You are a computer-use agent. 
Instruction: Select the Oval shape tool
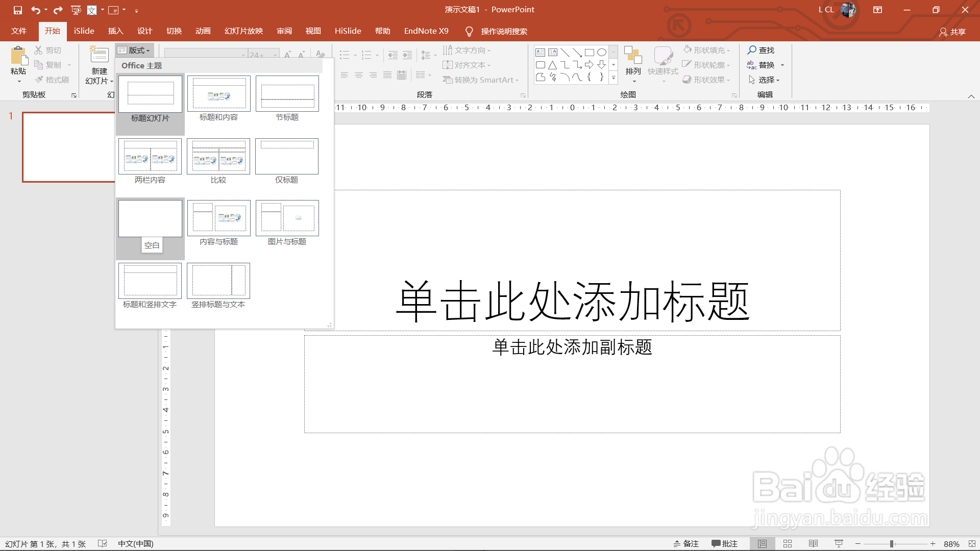coord(602,52)
